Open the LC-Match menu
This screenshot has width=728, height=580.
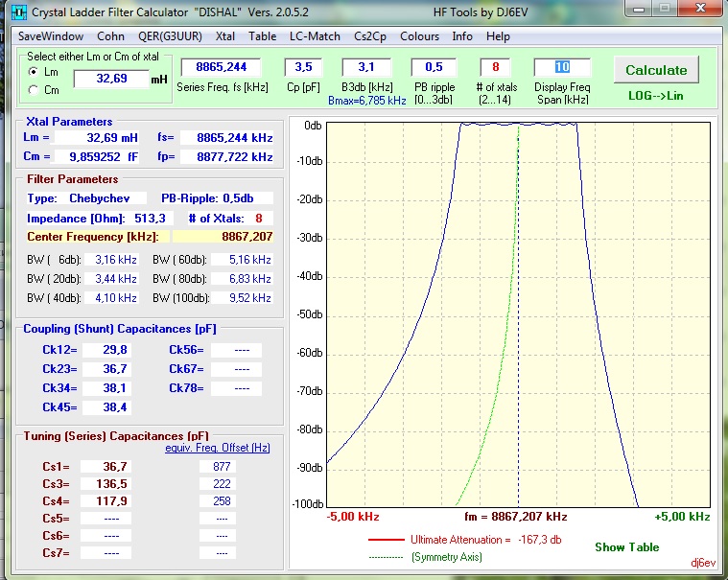click(315, 36)
